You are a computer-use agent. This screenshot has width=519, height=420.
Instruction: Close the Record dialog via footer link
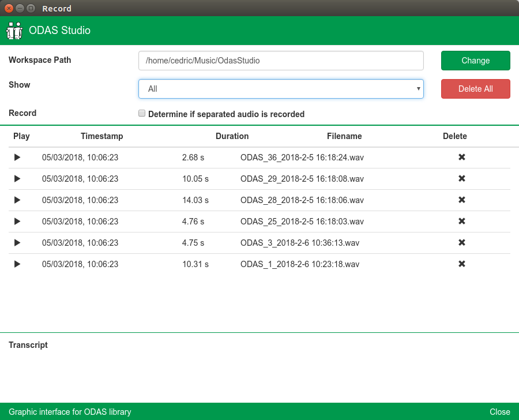500,412
